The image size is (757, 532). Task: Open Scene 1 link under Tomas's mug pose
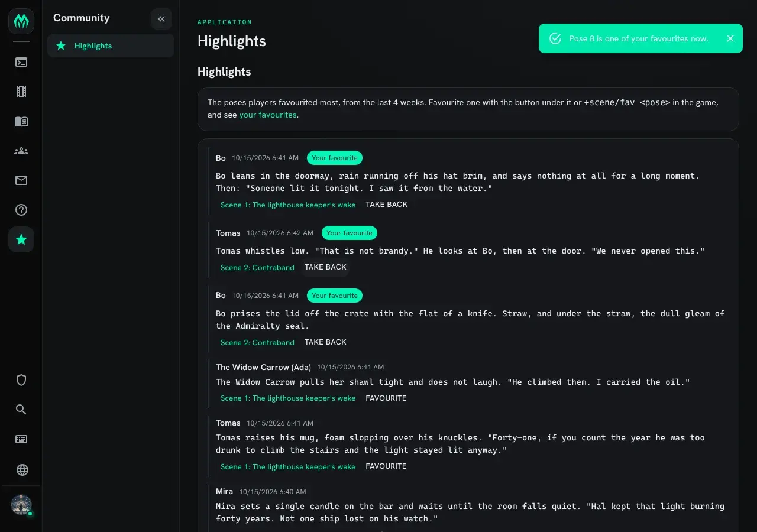point(288,466)
